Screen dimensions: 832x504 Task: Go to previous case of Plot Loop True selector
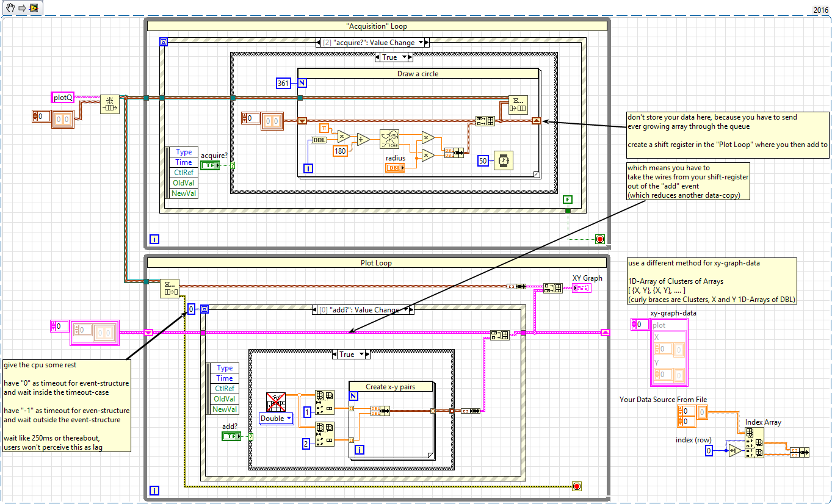(333, 355)
